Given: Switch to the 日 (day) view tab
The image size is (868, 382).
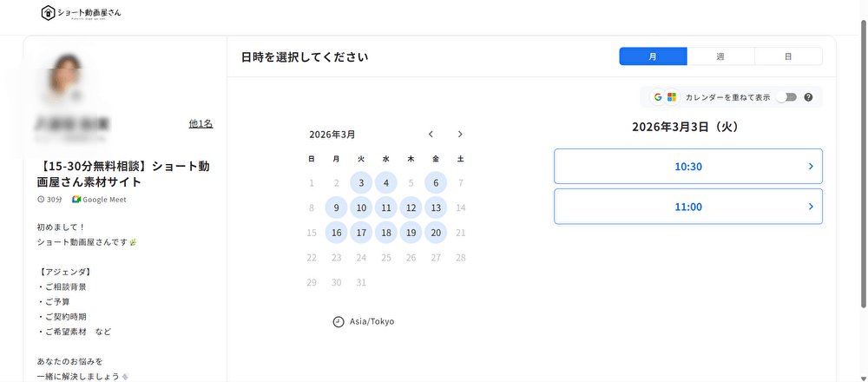Looking at the screenshot, I should click(x=788, y=56).
